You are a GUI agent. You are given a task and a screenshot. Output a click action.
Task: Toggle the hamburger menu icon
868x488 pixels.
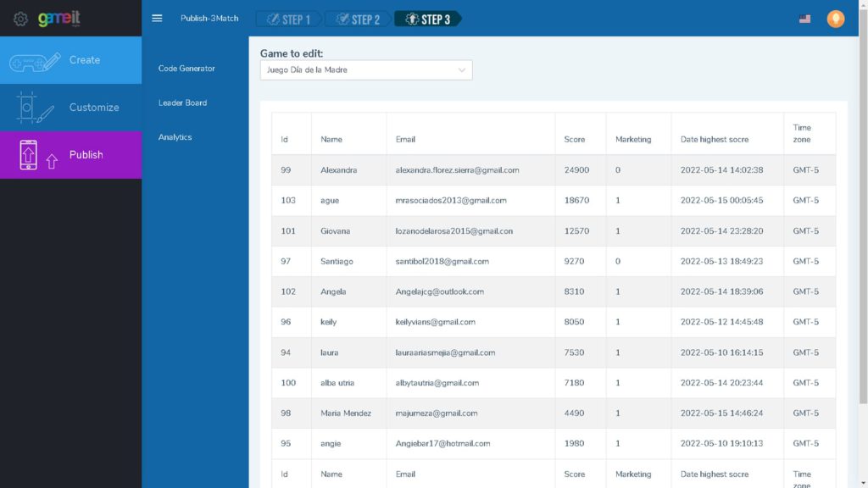[x=157, y=19]
